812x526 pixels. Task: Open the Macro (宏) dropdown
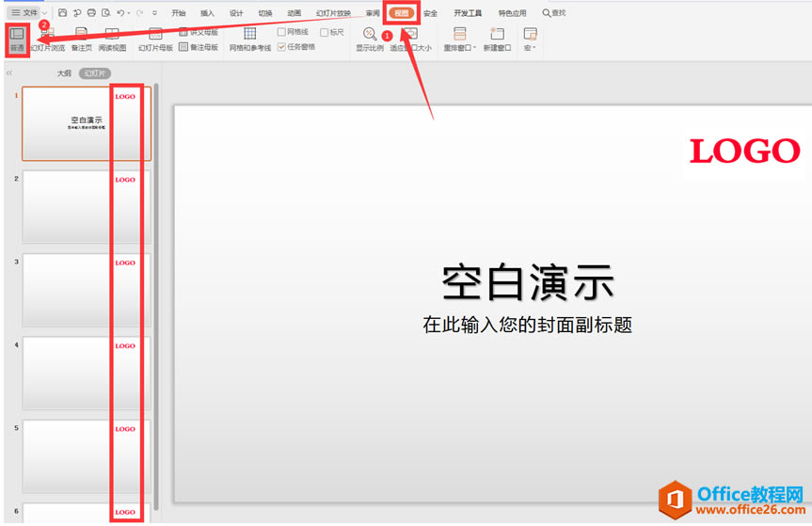coord(531,40)
